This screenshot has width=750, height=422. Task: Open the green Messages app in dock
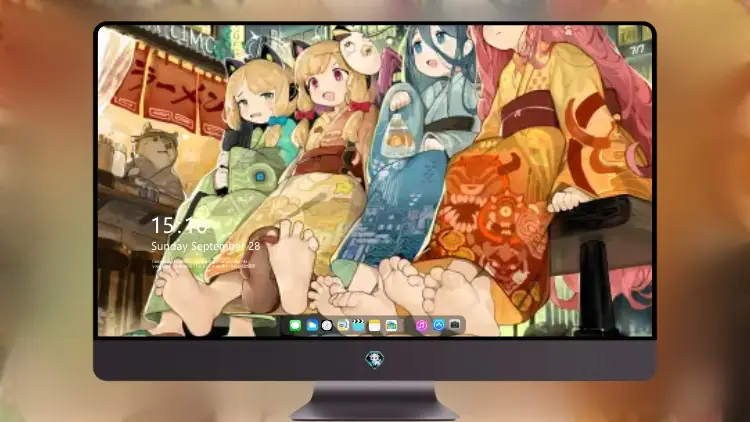click(x=295, y=326)
